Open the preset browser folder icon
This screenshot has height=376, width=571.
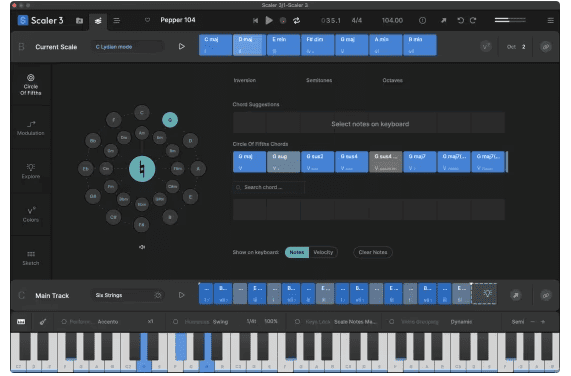[x=79, y=21]
